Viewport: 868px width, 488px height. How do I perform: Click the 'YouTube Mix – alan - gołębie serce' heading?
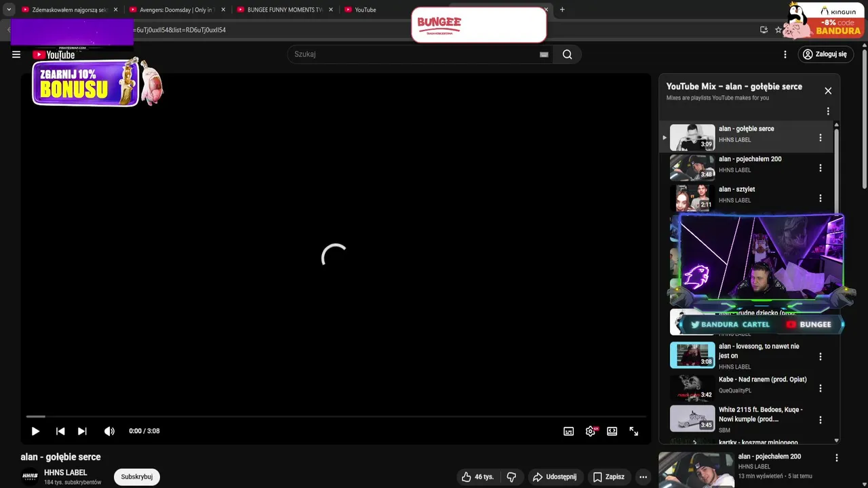[734, 87]
